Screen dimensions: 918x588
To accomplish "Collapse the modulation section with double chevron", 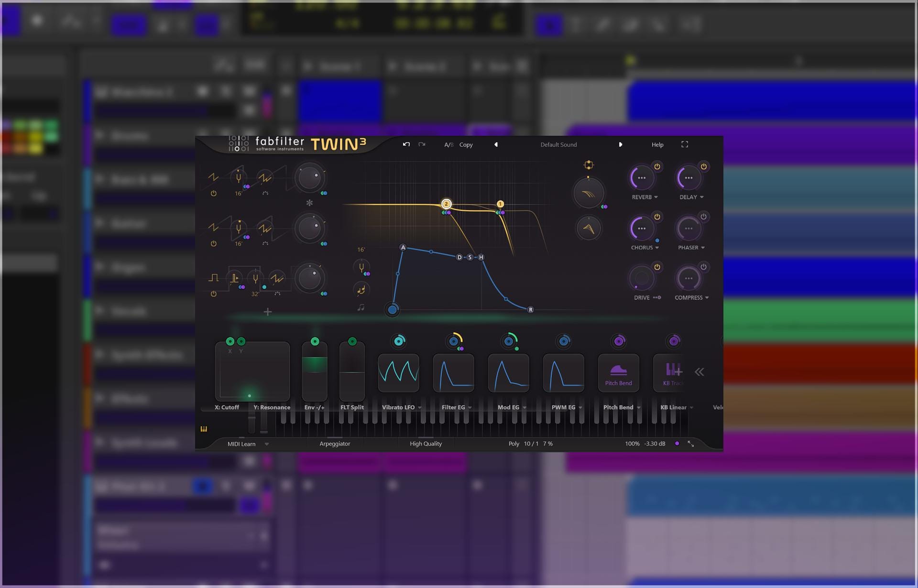I will click(699, 372).
